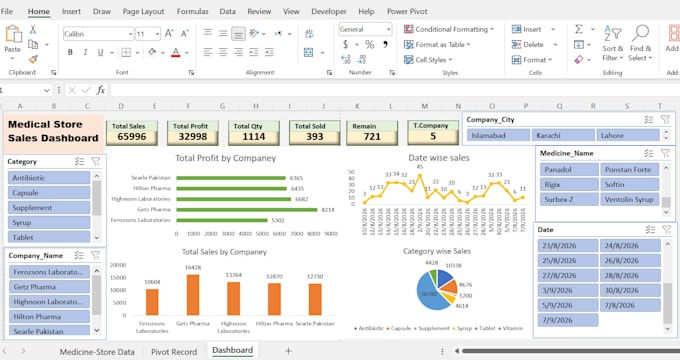Click the red Font Color A icon
Viewport: 680px width, 360px height.
pos(176,52)
